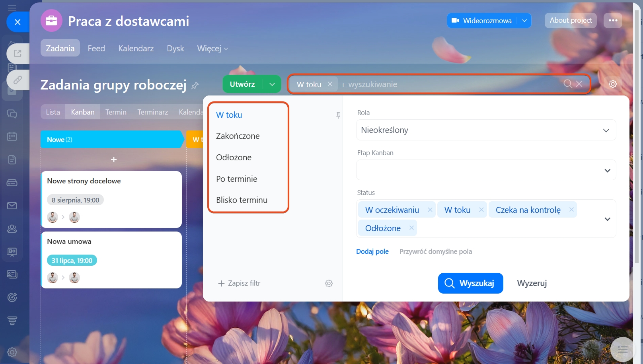Viewport: 643px width, 364px height.
Task: Open the documents icon in left sidebar
Action: [x=12, y=160]
